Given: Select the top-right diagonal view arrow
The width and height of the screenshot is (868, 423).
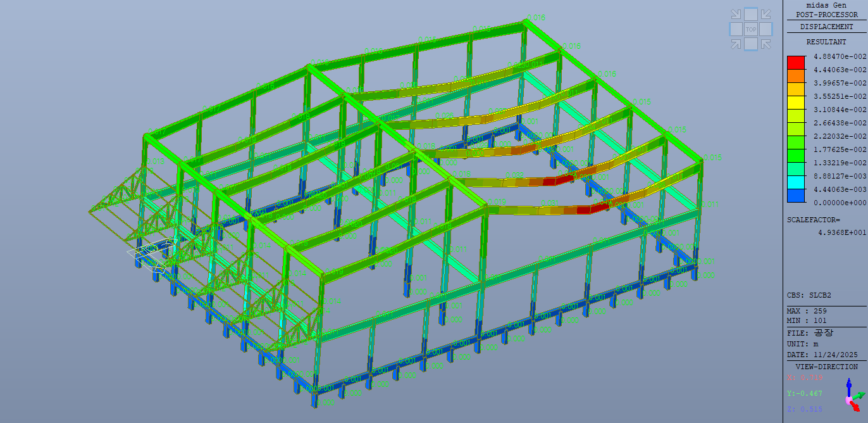Looking at the screenshot, I should (x=766, y=15).
